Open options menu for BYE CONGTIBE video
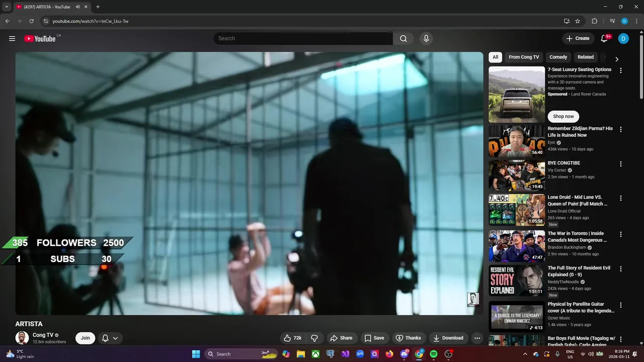 tap(621, 164)
